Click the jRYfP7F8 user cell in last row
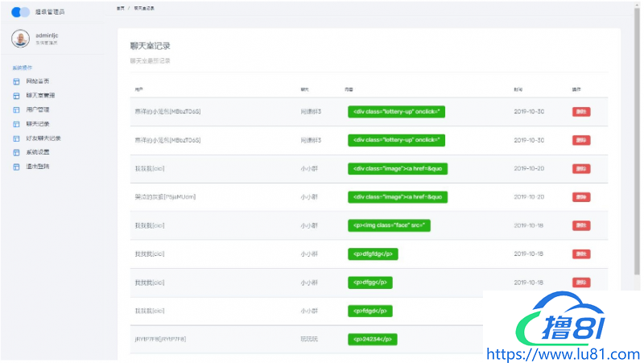The image size is (644, 363). tap(161, 340)
